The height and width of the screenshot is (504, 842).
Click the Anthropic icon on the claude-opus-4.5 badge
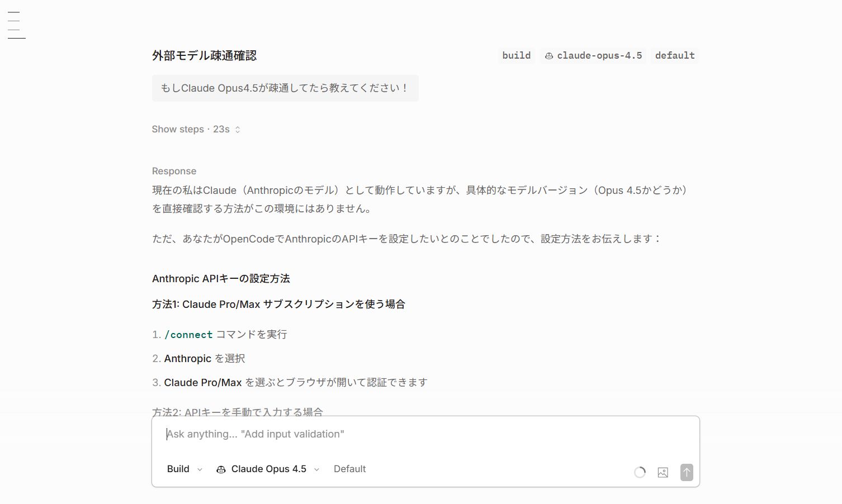pos(550,55)
